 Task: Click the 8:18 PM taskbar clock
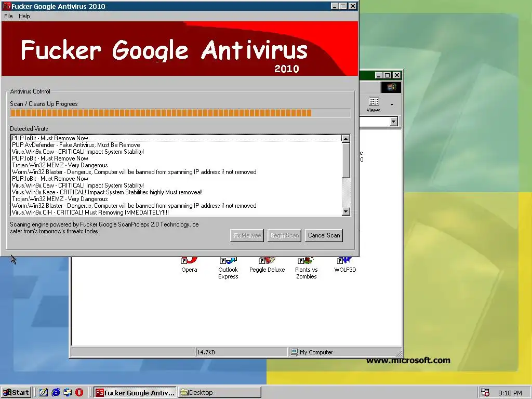point(510,393)
